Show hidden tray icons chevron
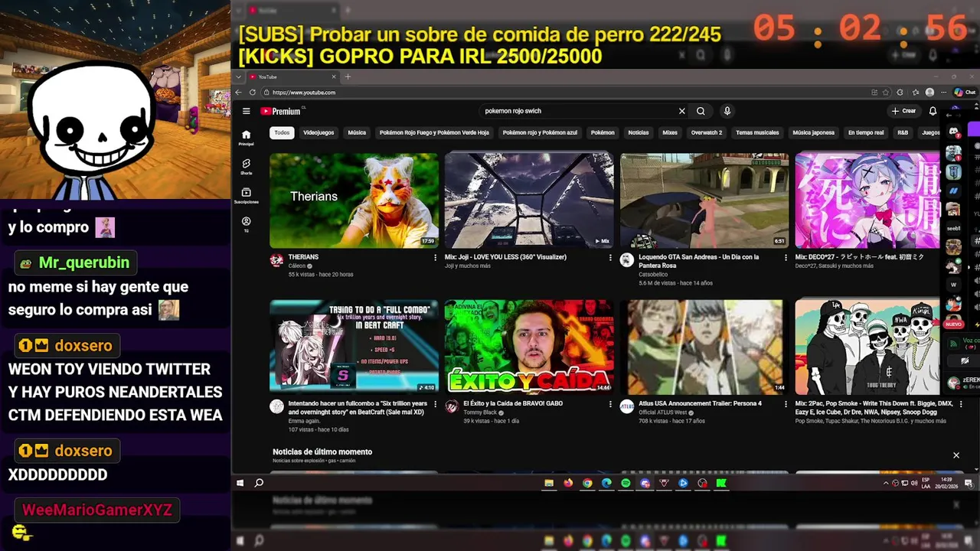 tap(886, 483)
